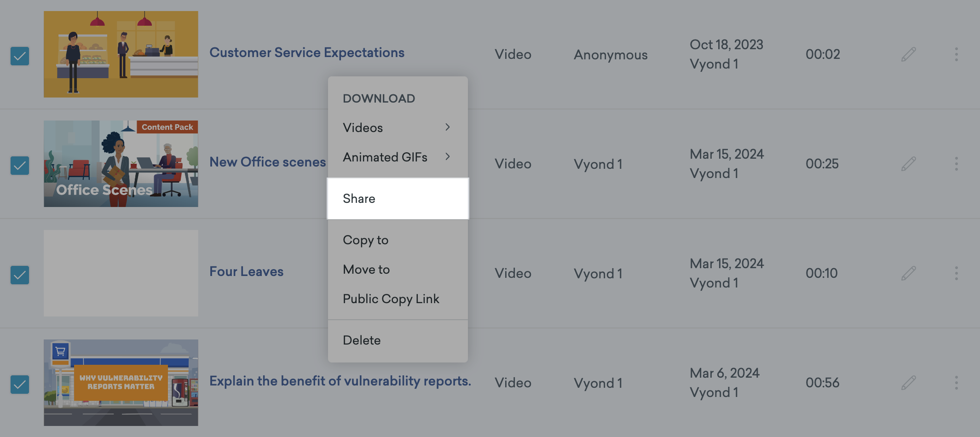Open three-dot menu for Customer Service Expectations
Screen dimensions: 980x437
pyautogui.click(x=956, y=54)
